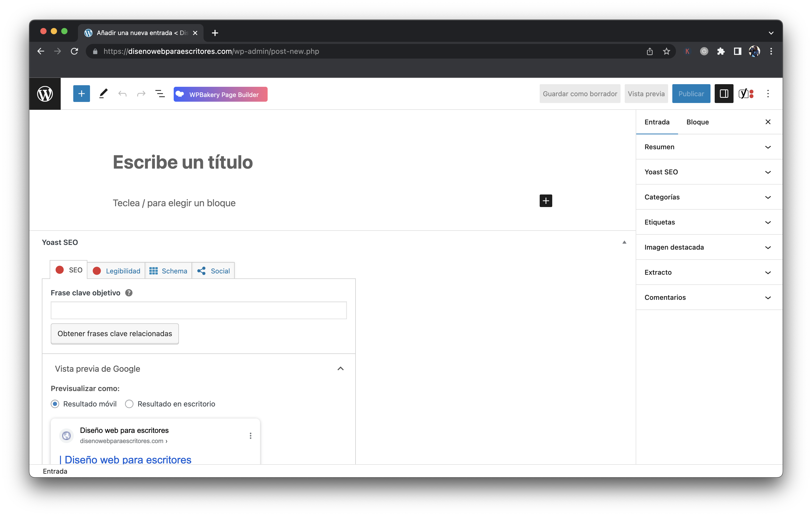Open the block inserter with the plus icon
The height and width of the screenshot is (516, 812).
point(81,94)
